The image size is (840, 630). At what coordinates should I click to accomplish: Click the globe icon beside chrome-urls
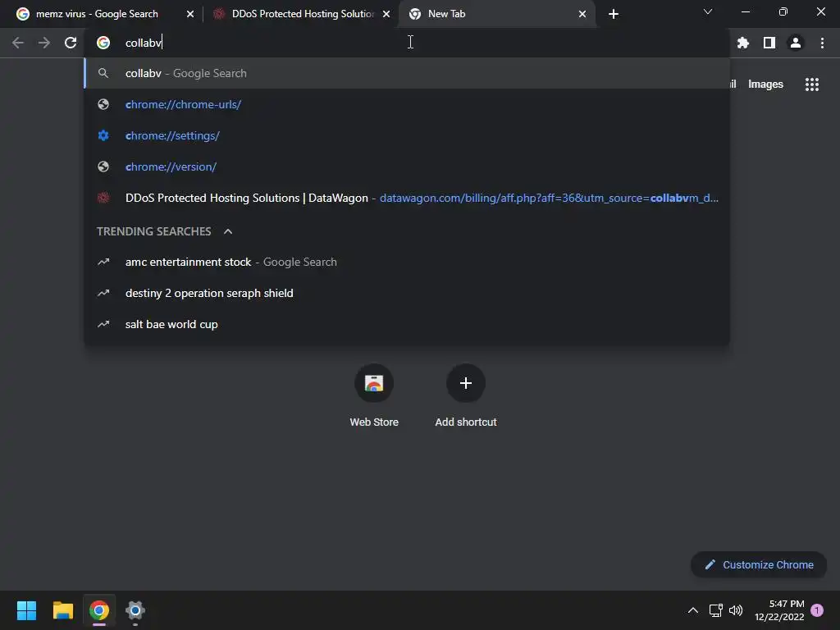tap(103, 104)
